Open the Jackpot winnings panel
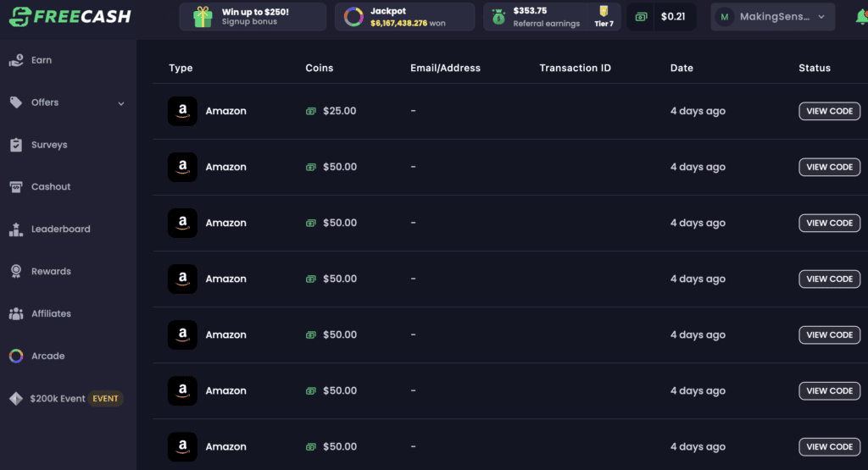868x470 pixels. point(404,17)
